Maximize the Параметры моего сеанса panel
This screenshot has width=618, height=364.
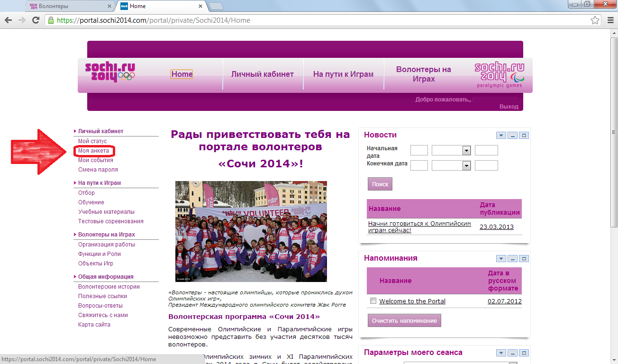(524, 353)
